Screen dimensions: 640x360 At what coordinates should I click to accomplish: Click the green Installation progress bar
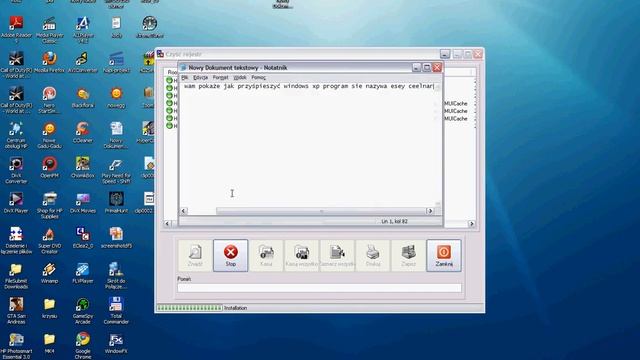pyautogui.click(x=189, y=308)
